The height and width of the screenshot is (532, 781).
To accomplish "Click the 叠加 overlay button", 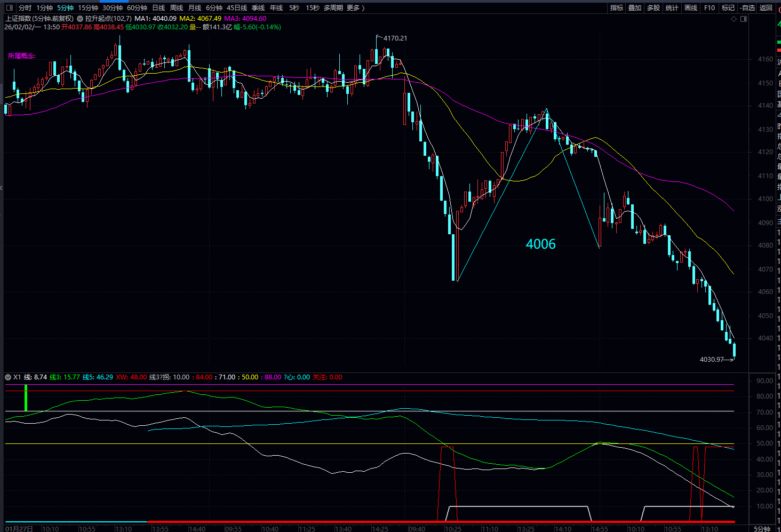I will point(635,8).
